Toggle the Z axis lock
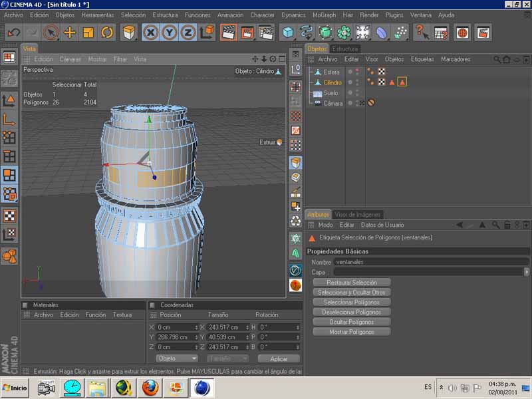This screenshot has width=532, height=399. click(188, 33)
